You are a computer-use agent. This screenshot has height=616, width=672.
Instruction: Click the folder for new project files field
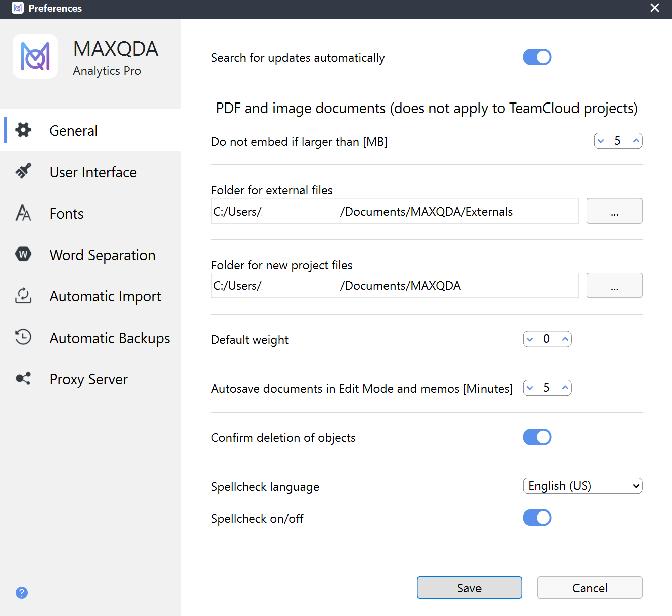[395, 285]
